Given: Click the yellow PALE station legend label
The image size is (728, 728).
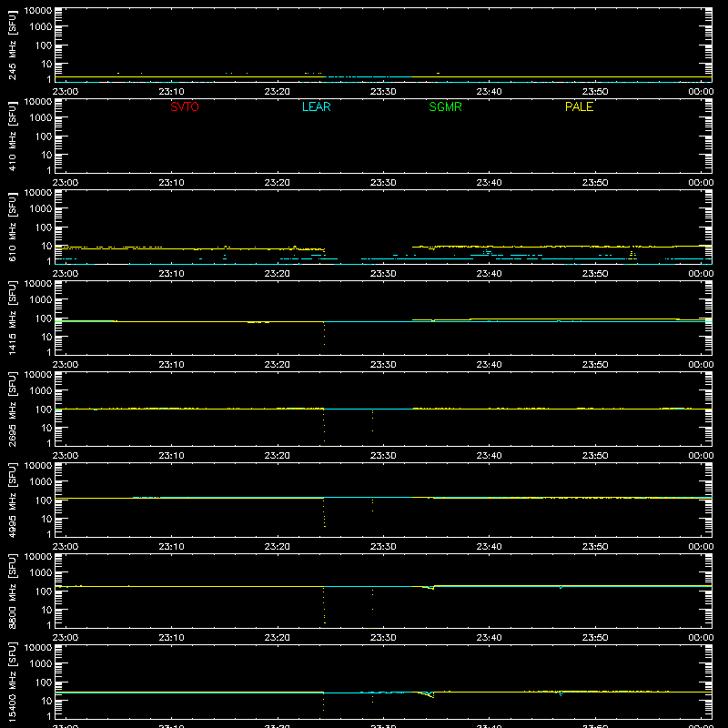Looking at the screenshot, I should (579, 106).
